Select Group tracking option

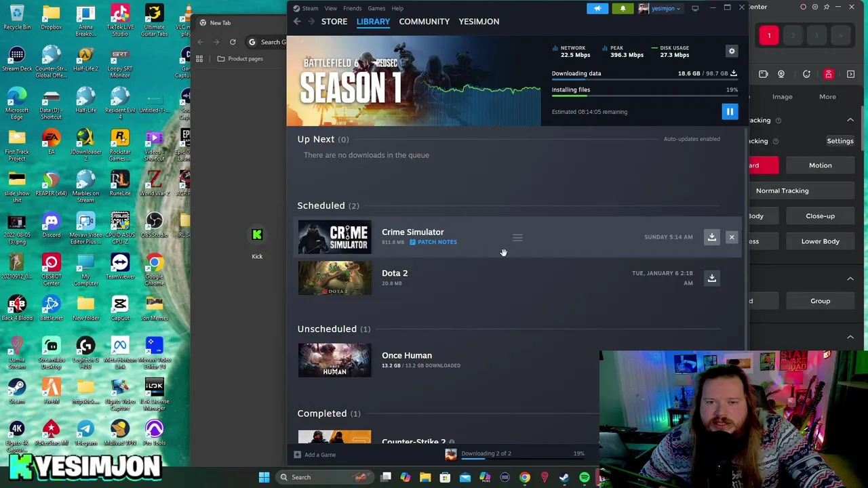[820, 301]
